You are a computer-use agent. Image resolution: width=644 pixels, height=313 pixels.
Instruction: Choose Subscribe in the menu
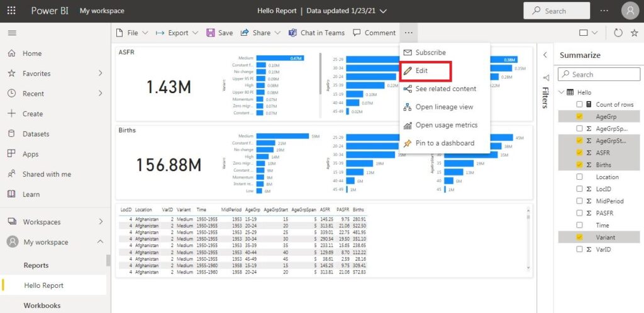[x=445, y=53]
